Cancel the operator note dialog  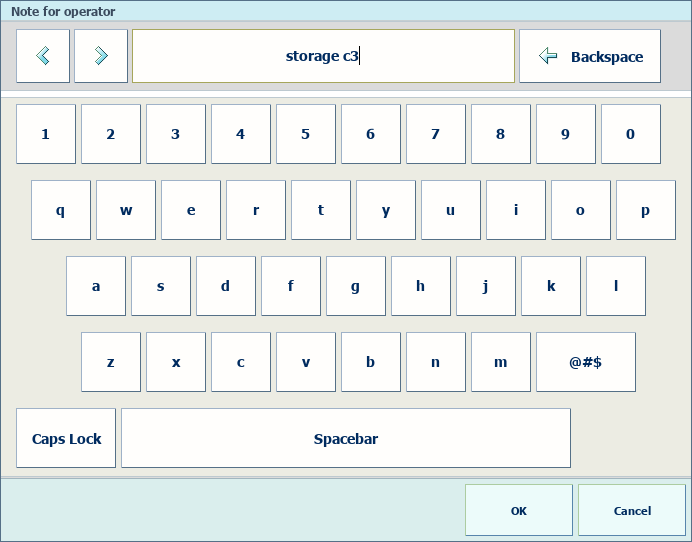point(632,510)
